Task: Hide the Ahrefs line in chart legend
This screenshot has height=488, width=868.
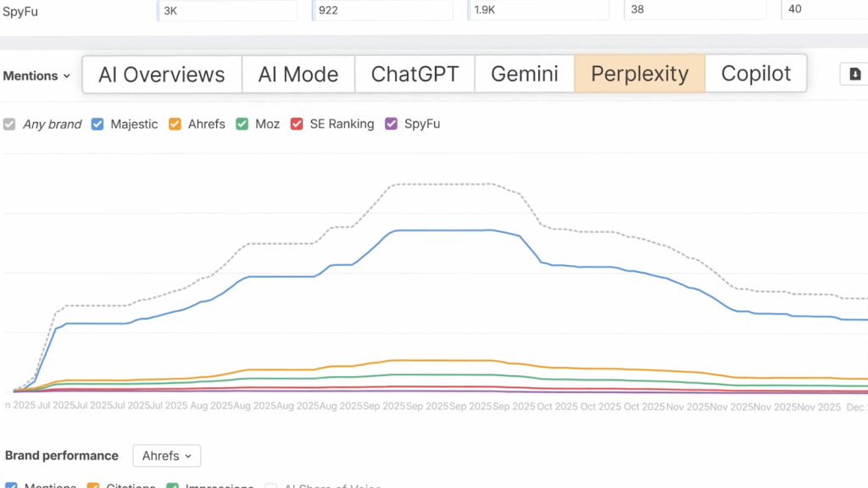Action: pyautogui.click(x=175, y=125)
